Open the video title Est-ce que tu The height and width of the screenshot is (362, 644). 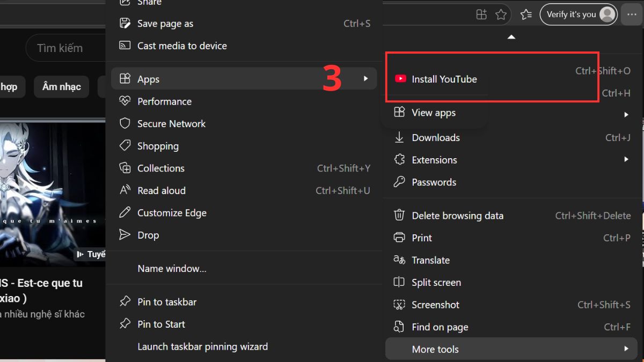pos(41,290)
